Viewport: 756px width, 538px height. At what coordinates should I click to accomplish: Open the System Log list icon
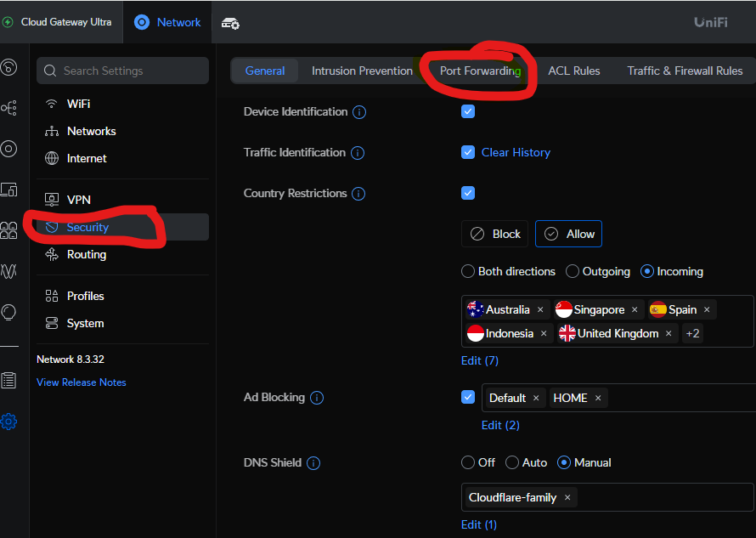point(8,381)
